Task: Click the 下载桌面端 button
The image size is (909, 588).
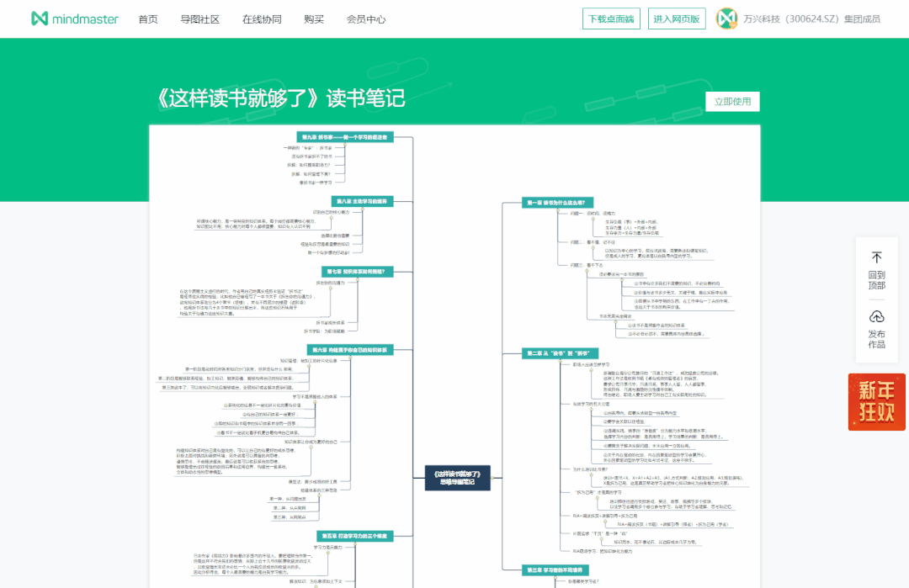Action: [611, 19]
